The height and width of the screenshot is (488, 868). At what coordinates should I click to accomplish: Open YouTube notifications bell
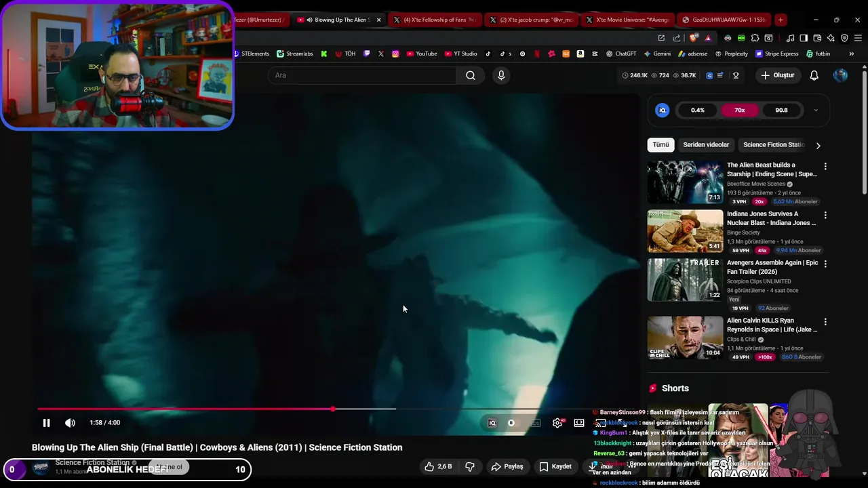coord(814,75)
